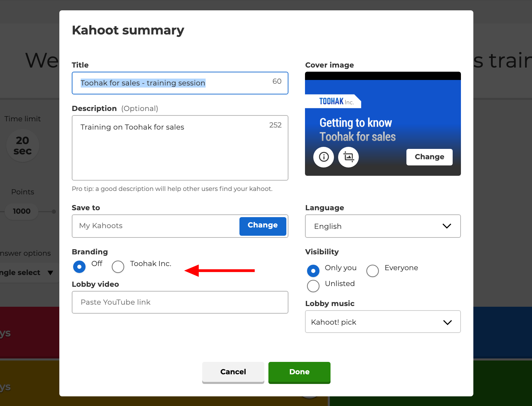Confirm with the Done button
532x406 pixels.
point(299,372)
